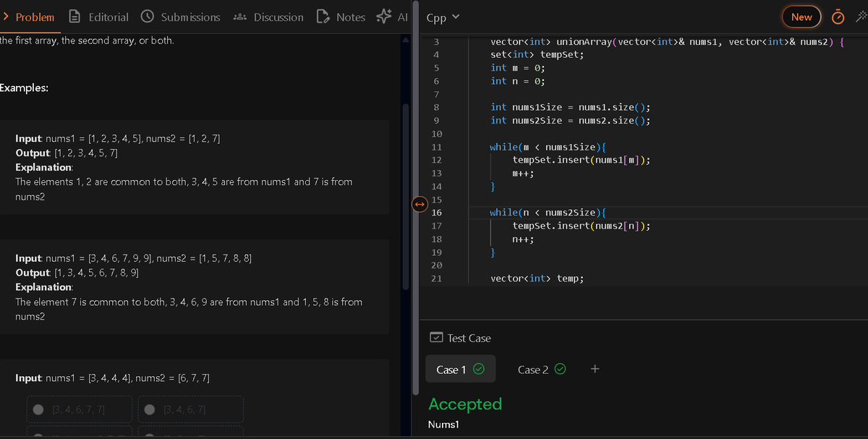This screenshot has width=868, height=439.
Task: Open the Problem tab
Action: 29,17
